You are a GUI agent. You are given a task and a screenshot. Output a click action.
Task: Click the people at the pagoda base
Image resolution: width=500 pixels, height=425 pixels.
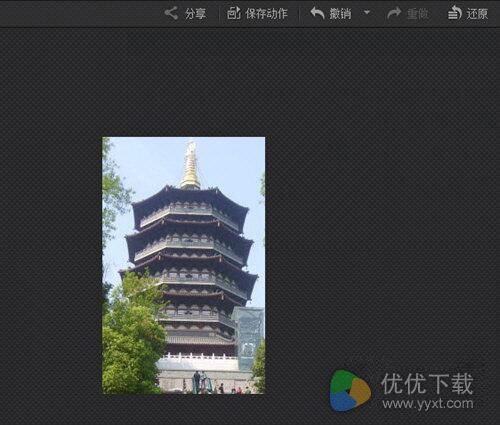pyautogui.click(x=202, y=382)
